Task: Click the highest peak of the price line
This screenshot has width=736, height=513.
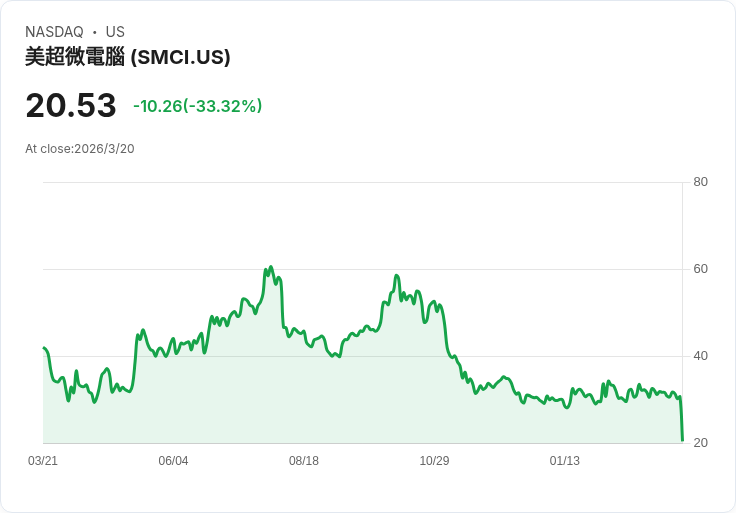Action: coord(270,267)
